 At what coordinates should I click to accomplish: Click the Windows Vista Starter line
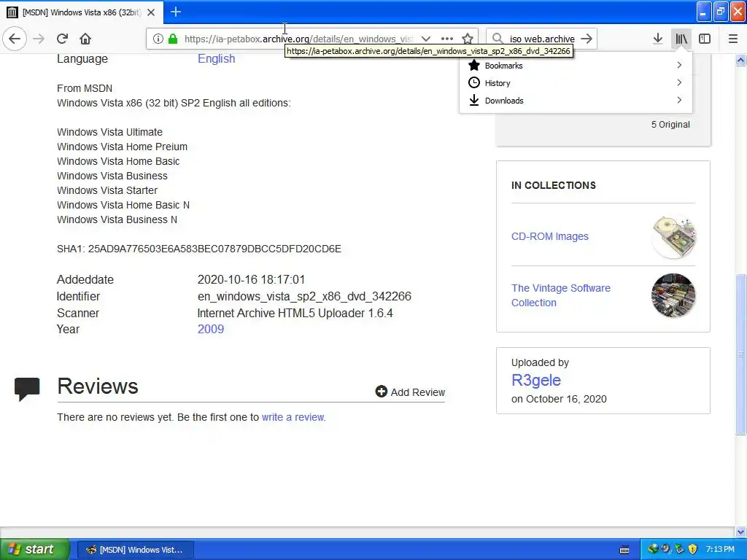click(x=107, y=190)
